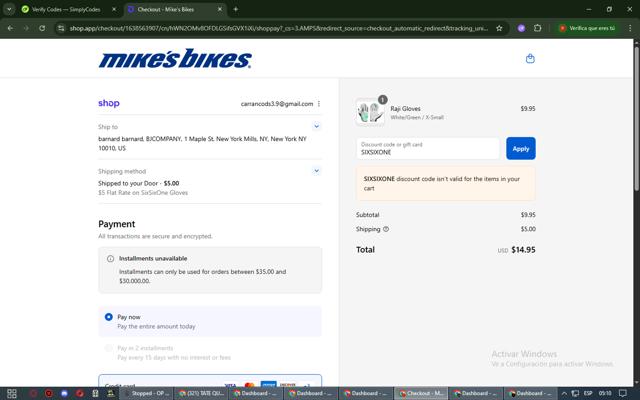Screen dimensions: 640x400
Task: Click the shipping info help icon
Action: 386,229
